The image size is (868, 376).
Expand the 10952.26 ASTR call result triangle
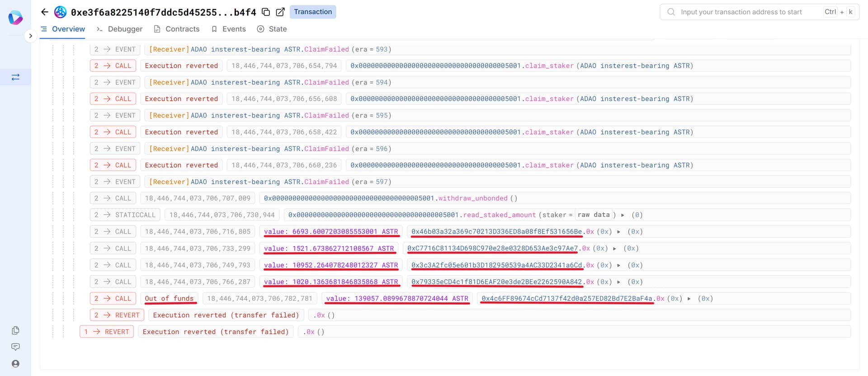pyautogui.click(x=619, y=265)
